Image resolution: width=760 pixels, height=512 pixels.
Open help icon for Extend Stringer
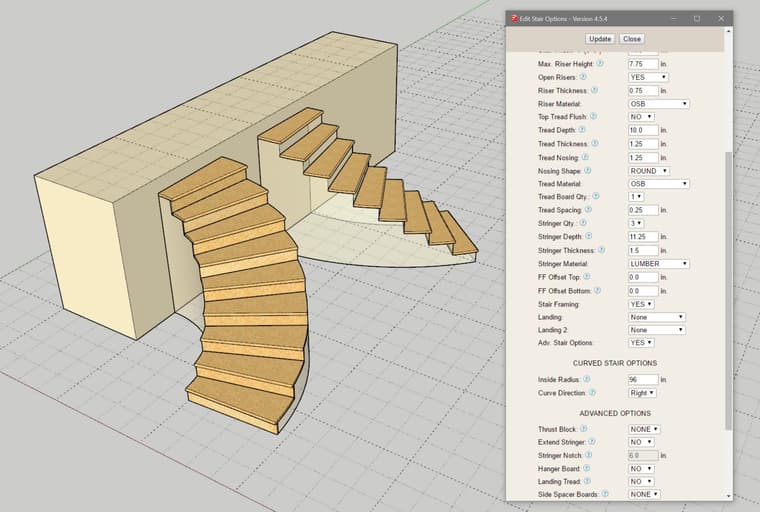592,442
